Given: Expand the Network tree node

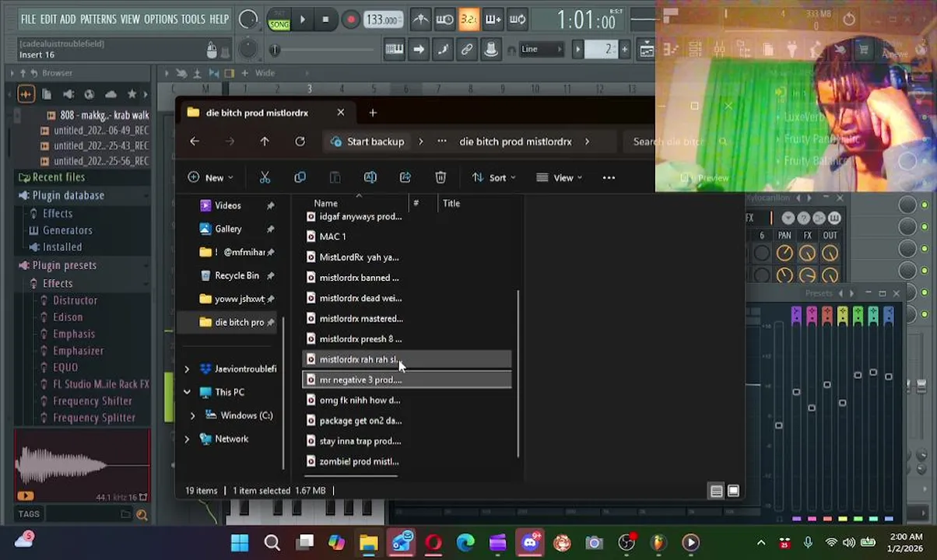Looking at the screenshot, I should click(187, 439).
